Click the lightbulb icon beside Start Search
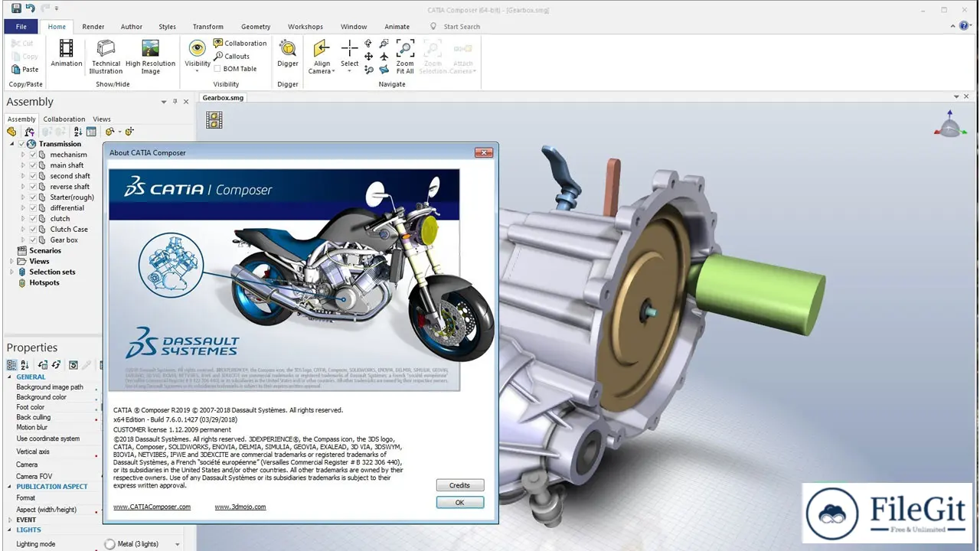This screenshot has height=551, width=980. pos(433,26)
